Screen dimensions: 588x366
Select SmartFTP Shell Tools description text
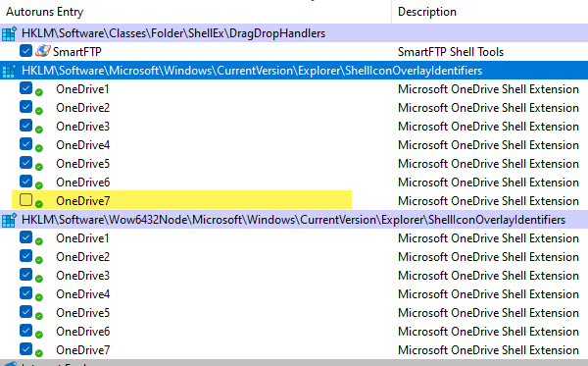[x=451, y=52]
